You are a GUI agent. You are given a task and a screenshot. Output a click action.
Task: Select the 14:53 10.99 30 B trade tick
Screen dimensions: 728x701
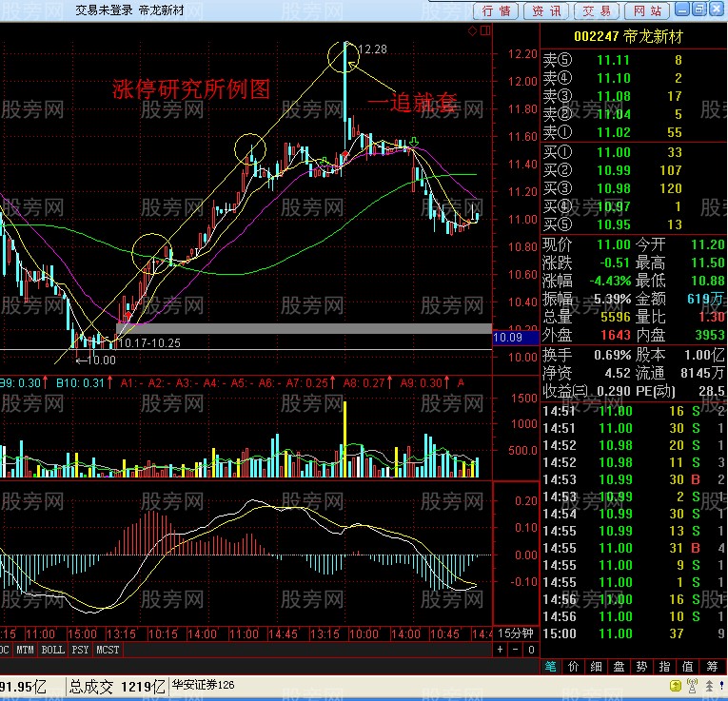pos(634,479)
